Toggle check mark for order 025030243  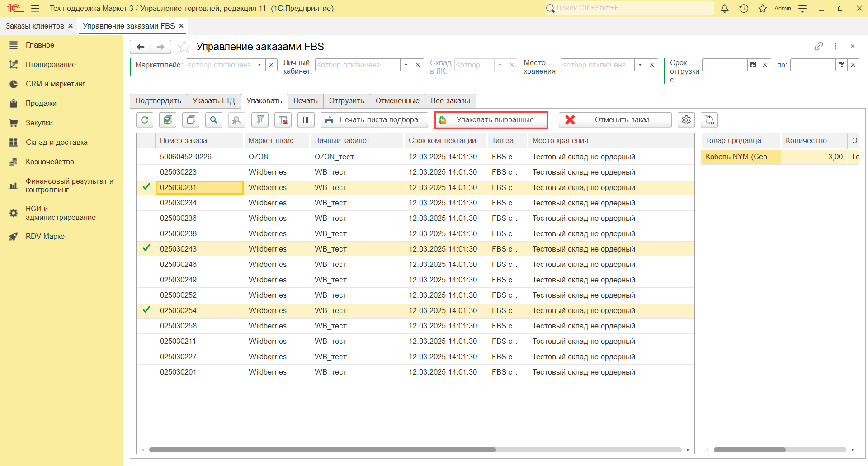click(x=146, y=248)
